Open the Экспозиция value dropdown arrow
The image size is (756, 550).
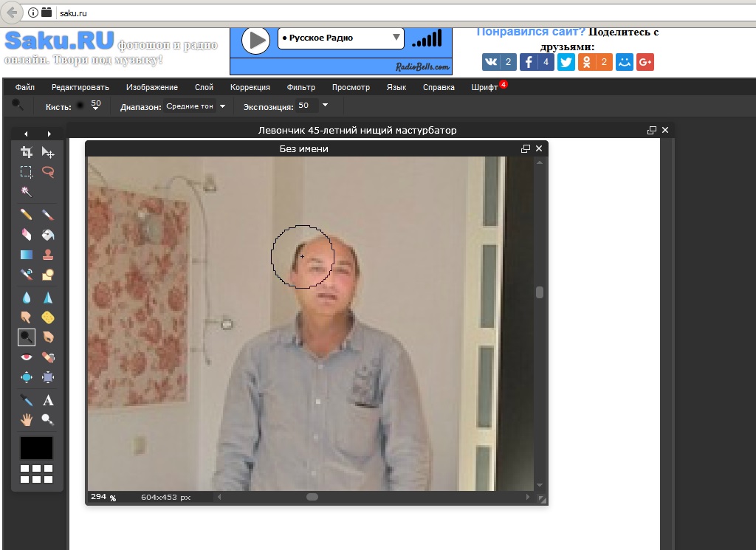click(x=325, y=105)
